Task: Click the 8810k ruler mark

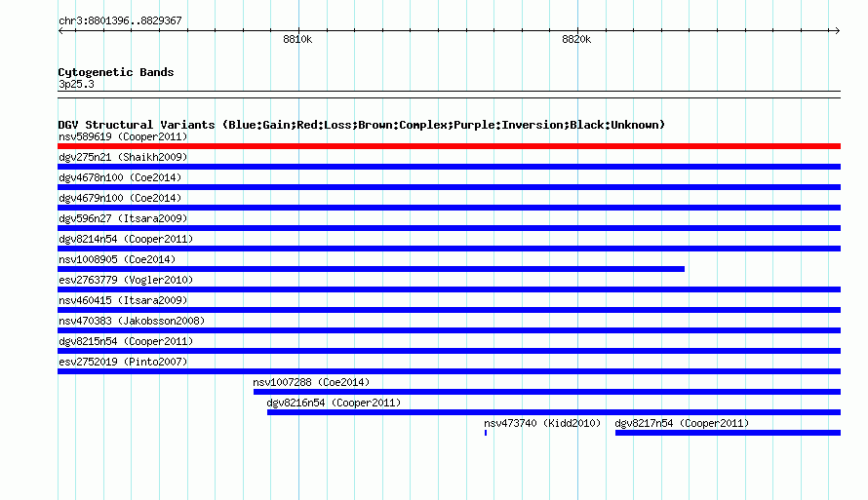Action: click(x=297, y=39)
